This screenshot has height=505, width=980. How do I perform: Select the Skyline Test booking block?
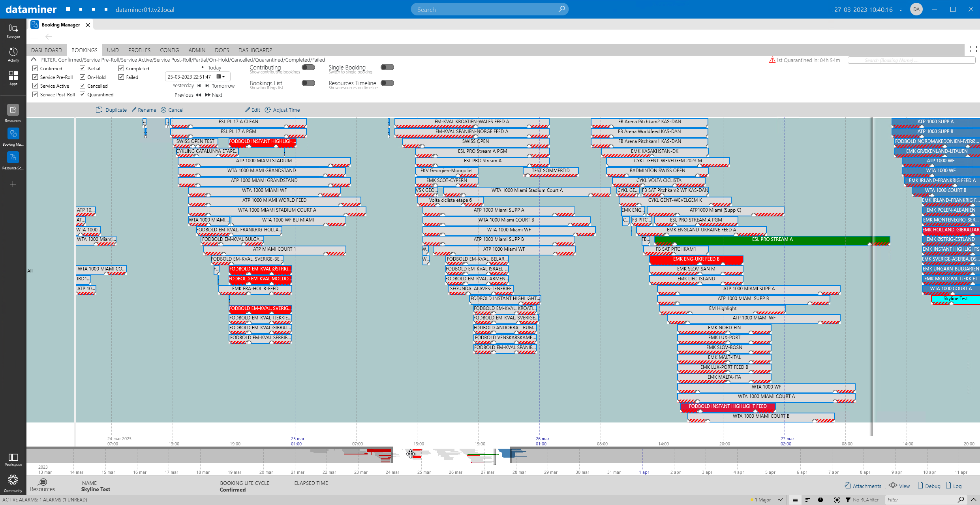[x=956, y=299]
